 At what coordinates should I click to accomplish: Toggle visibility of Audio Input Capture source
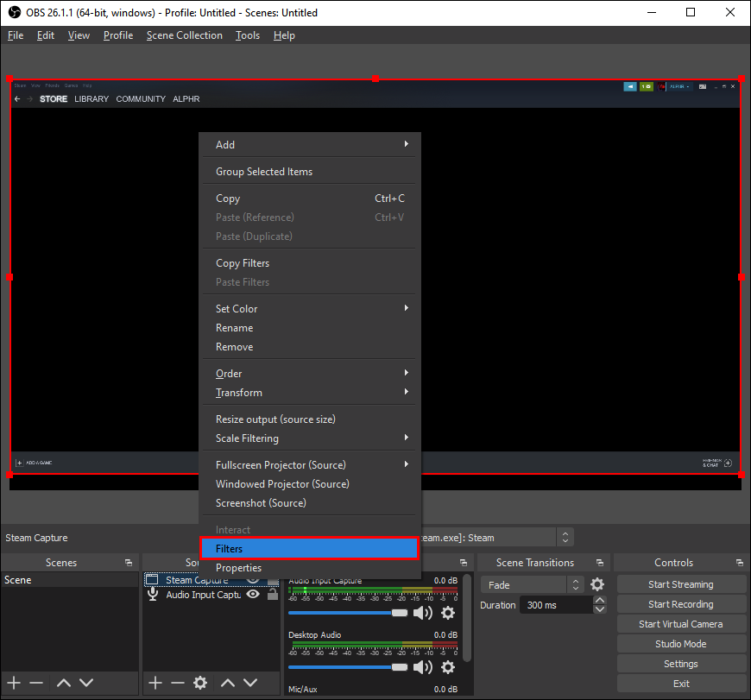tap(254, 595)
